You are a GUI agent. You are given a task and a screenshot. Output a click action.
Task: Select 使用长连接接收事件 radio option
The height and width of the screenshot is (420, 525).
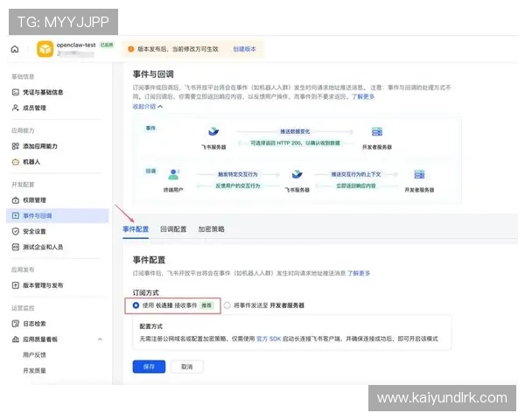point(136,305)
